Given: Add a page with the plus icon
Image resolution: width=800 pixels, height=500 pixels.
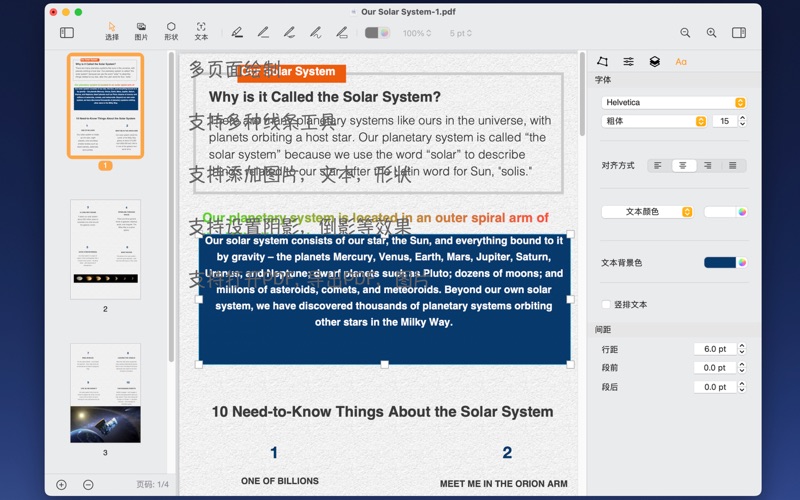Looking at the screenshot, I should [x=62, y=485].
